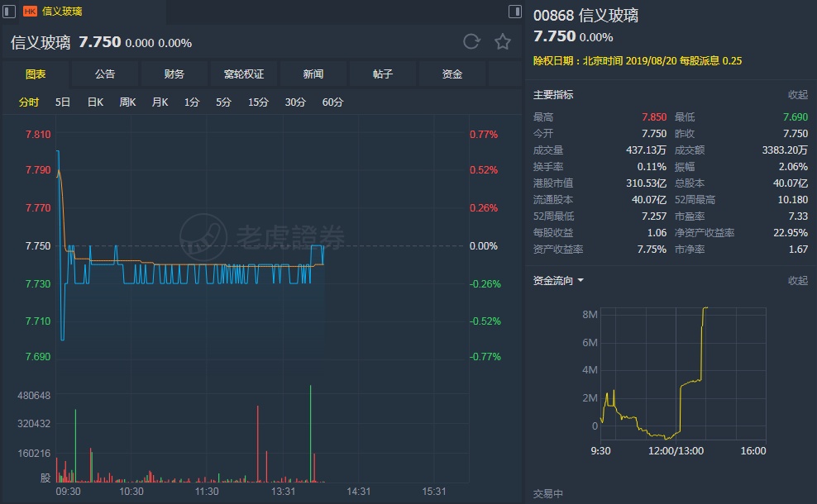This screenshot has height=504, width=817.
Task: Go to the 帖子 tab
Action: pos(383,74)
